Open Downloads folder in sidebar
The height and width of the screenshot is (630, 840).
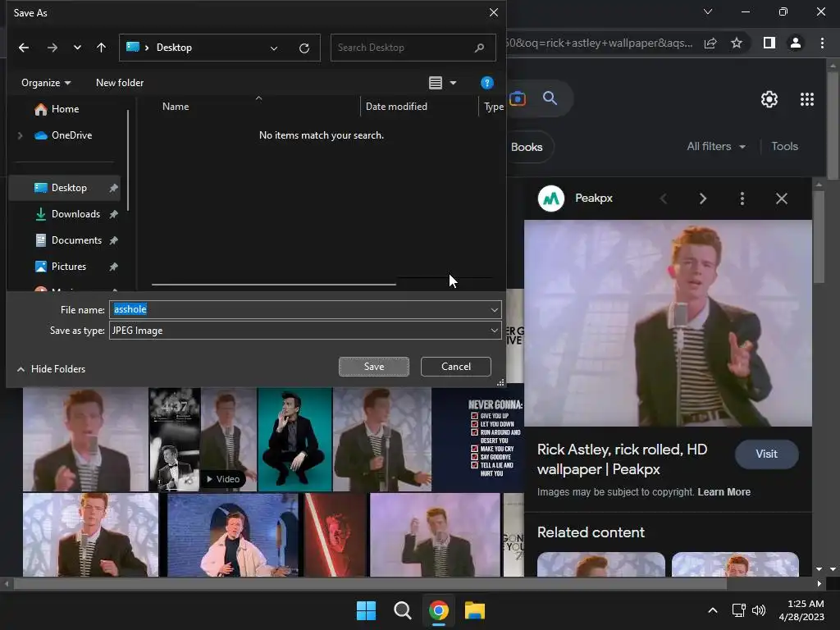(x=67, y=214)
